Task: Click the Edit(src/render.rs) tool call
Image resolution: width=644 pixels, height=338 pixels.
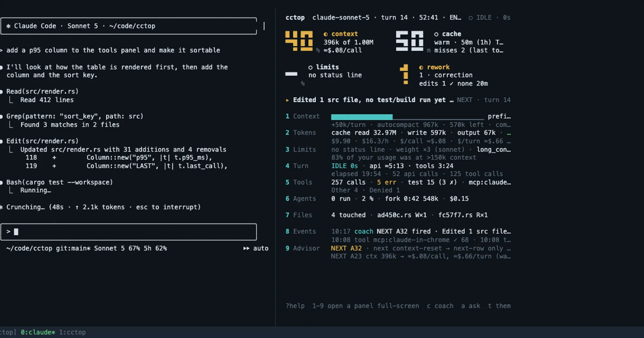Action: [43, 141]
